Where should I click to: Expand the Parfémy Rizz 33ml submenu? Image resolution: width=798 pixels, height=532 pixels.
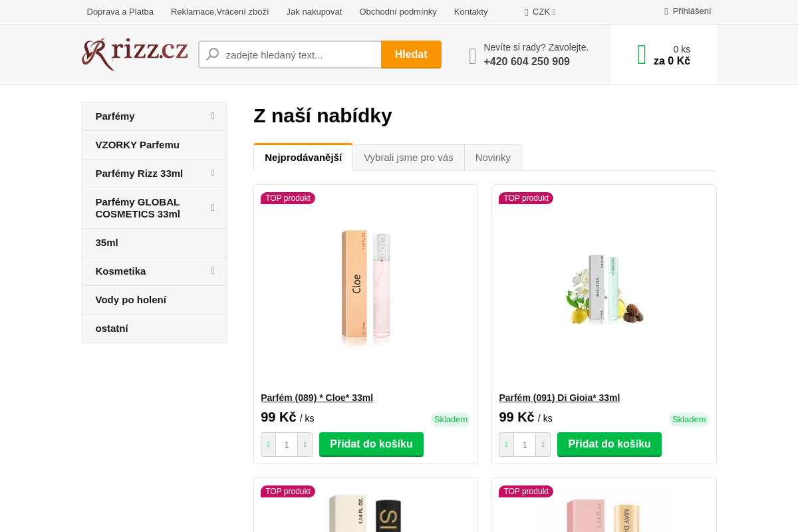[x=213, y=174]
